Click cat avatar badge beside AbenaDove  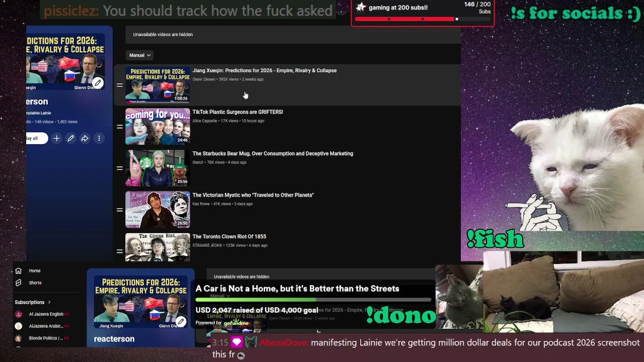(251, 343)
